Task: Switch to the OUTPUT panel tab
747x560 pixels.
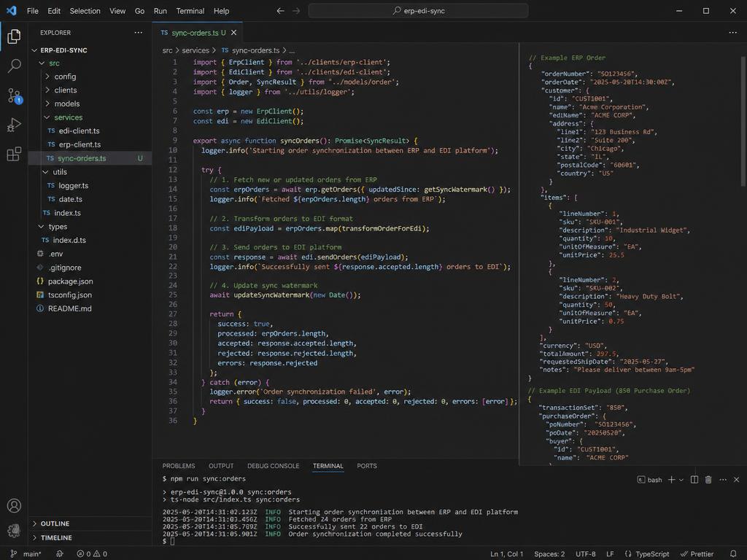Action: click(x=221, y=466)
